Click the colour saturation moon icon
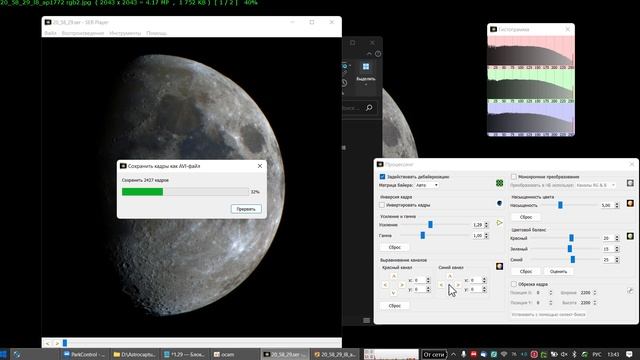 (x=630, y=203)
